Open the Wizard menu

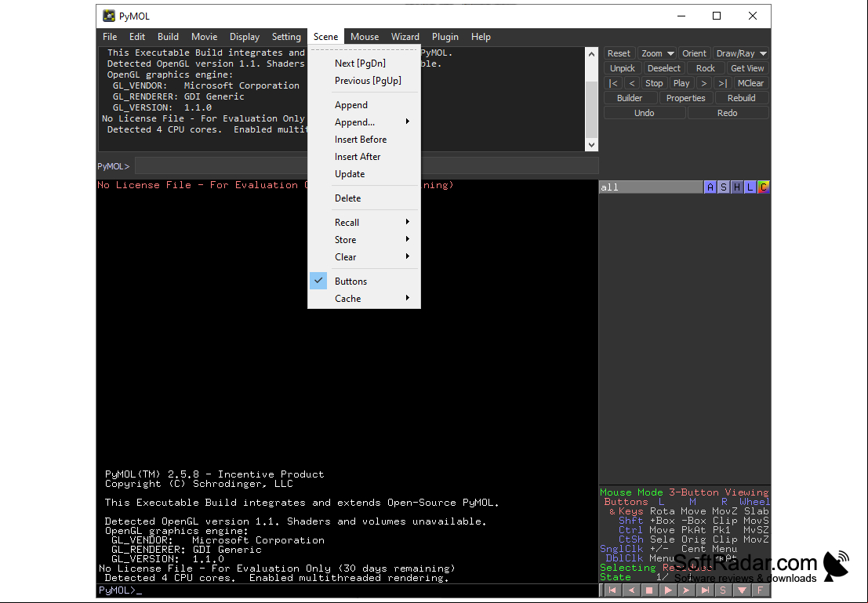[x=405, y=37]
